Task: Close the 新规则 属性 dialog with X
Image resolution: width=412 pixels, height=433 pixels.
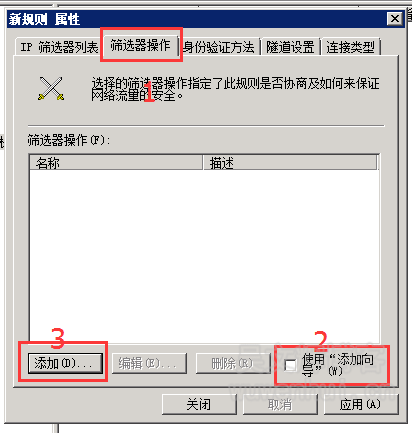Action: (395, 19)
